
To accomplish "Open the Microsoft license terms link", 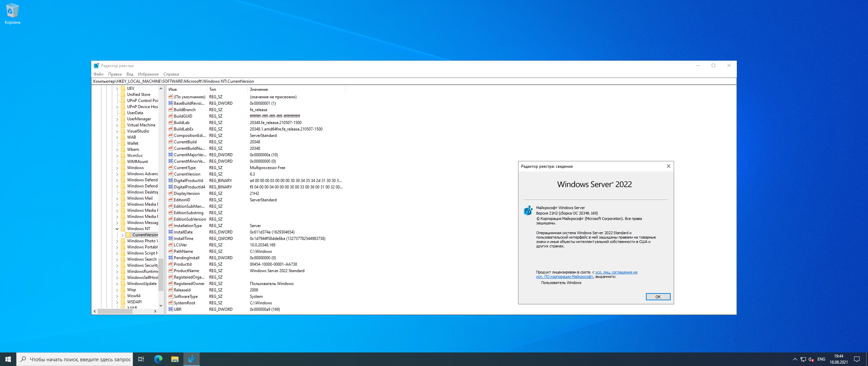I will point(587,274).
